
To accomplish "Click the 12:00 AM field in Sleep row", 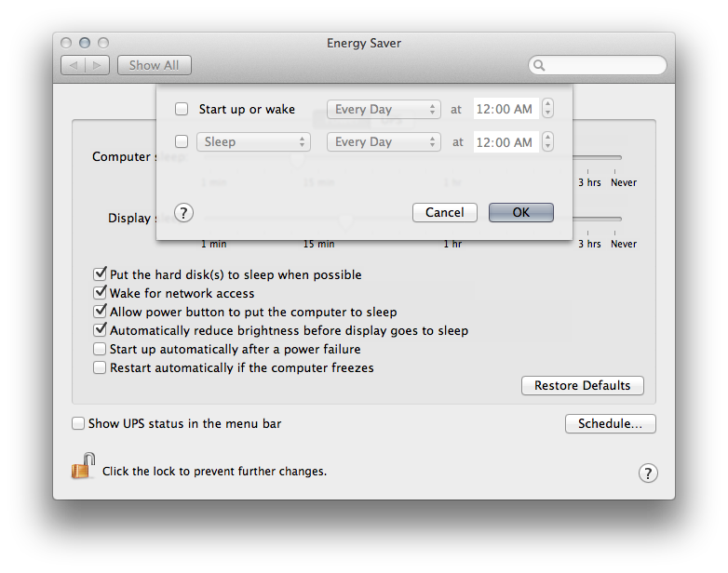I will (x=506, y=141).
